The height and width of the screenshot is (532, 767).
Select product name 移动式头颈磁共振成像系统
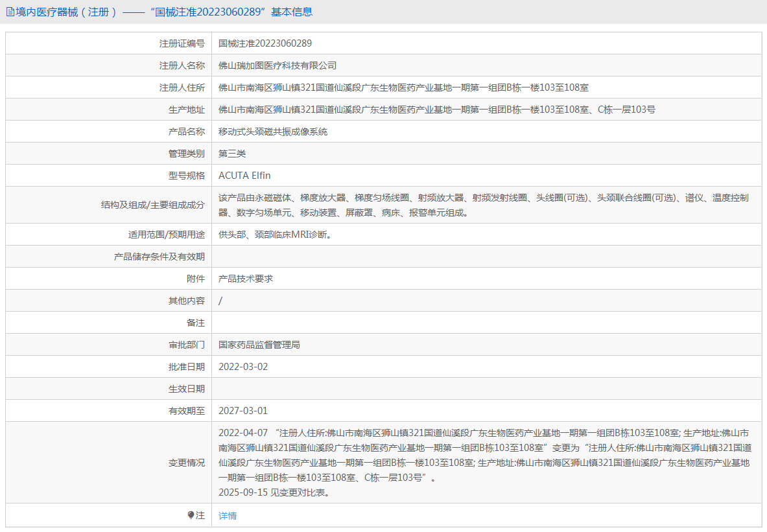(273, 132)
